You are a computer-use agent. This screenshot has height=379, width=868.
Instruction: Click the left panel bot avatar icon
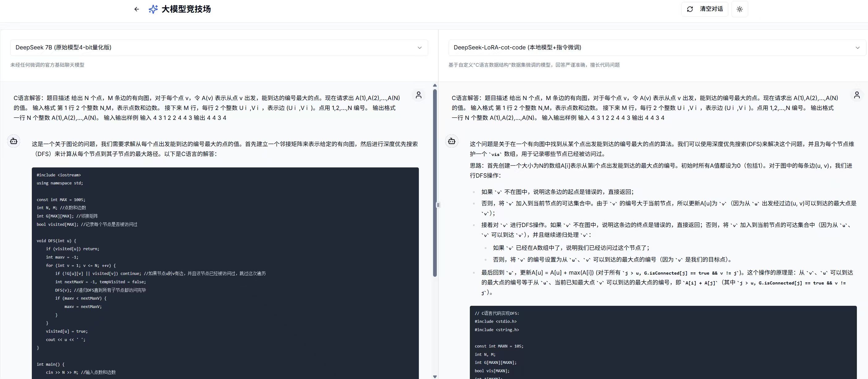(x=14, y=141)
